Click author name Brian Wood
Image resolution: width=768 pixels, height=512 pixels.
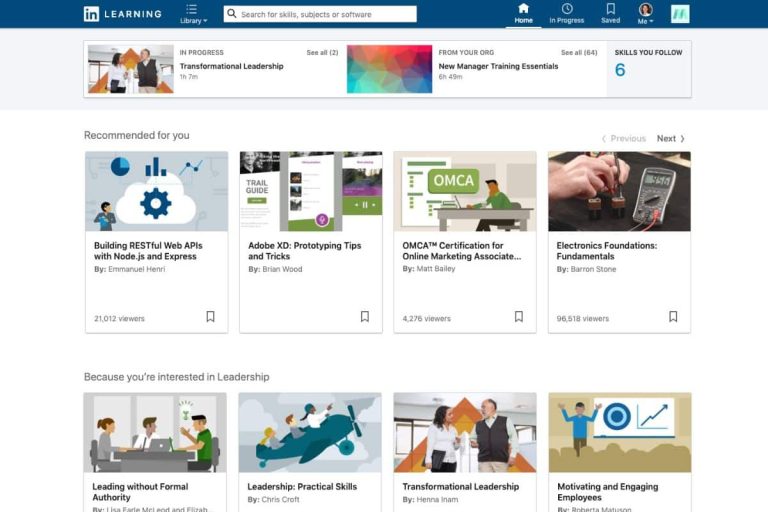282,269
